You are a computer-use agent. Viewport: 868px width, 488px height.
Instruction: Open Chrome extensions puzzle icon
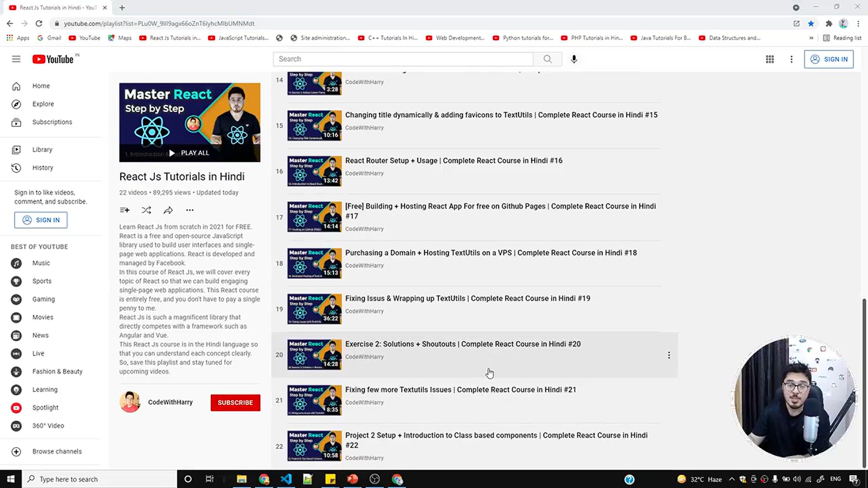pos(829,23)
